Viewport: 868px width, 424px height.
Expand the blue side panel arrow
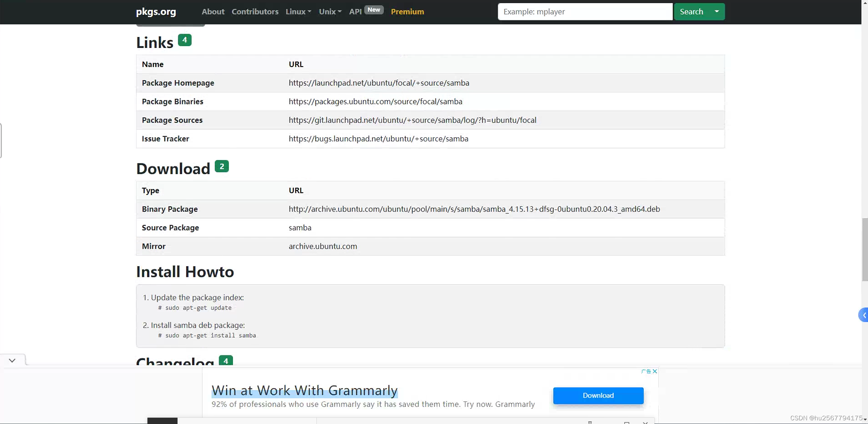tap(864, 315)
